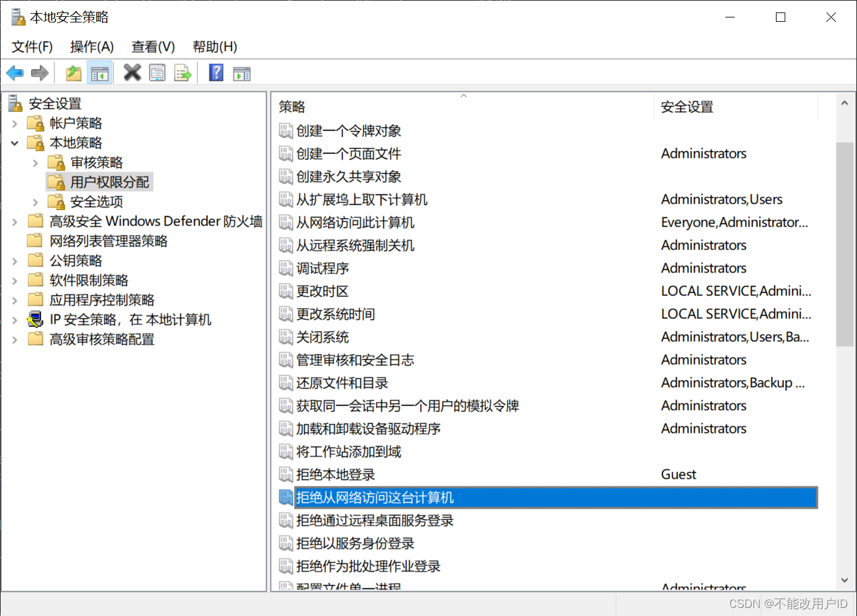Click the policy icon beside 拒绝本地登录

coord(286,474)
